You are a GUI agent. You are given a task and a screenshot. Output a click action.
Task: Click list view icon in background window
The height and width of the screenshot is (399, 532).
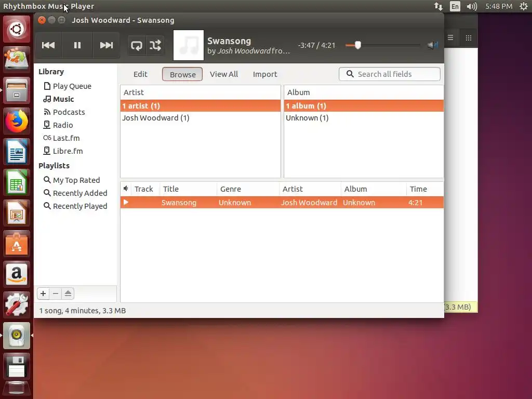pyautogui.click(x=450, y=37)
